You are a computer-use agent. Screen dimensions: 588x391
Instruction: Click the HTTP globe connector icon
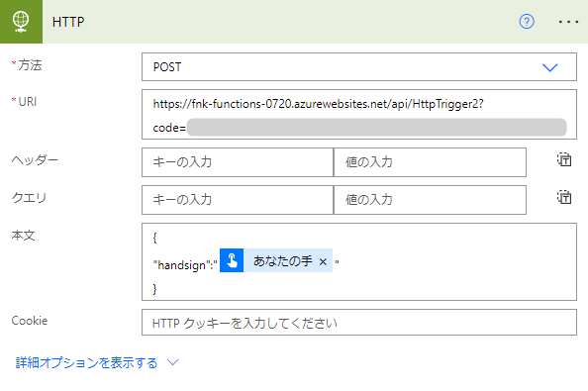21,22
